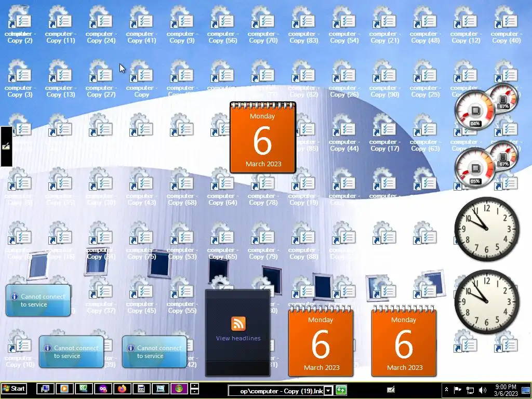This screenshot has width=532, height=399.
Task: Open the Tablet Input Panel tab at the screen edge
Action: click(6, 146)
